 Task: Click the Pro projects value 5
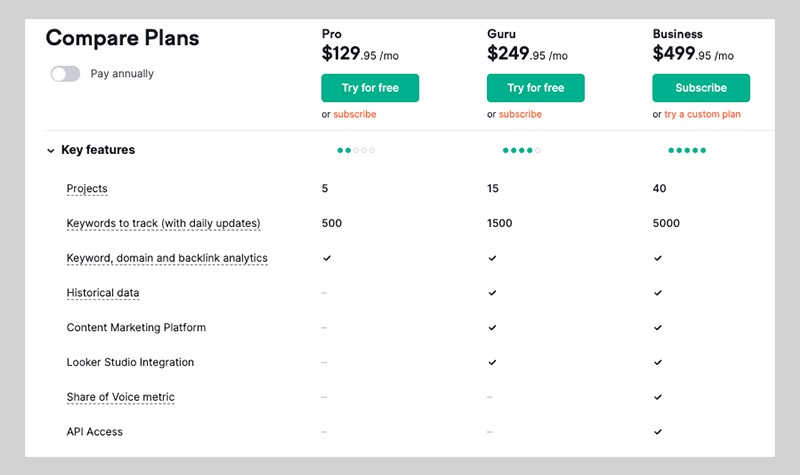click(x=325, y=189)
